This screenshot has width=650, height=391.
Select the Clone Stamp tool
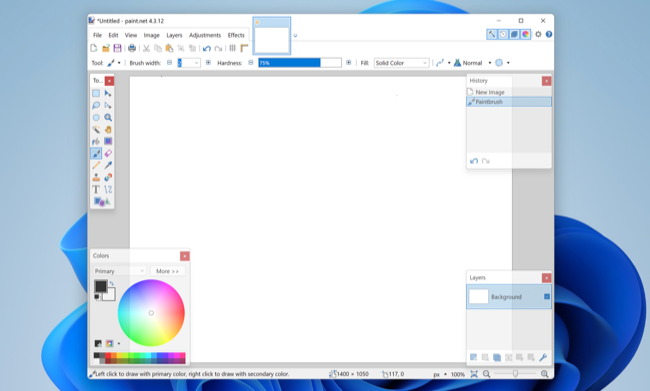(96, 177)
